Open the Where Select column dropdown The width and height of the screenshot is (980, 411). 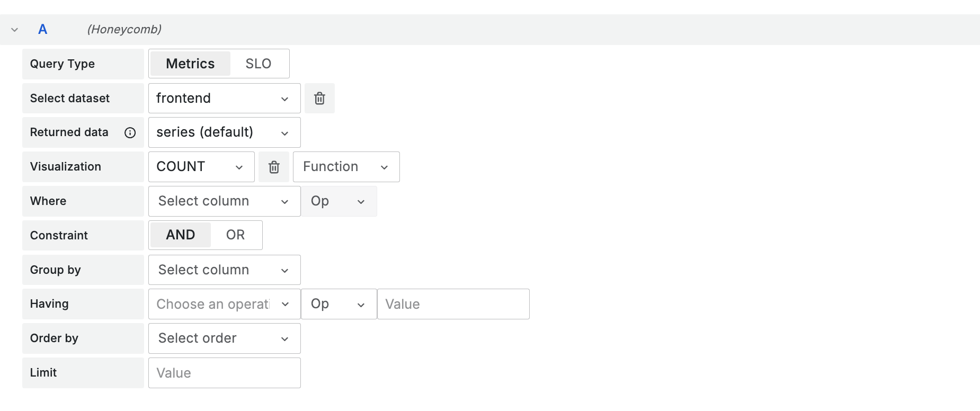coord(224,201)
